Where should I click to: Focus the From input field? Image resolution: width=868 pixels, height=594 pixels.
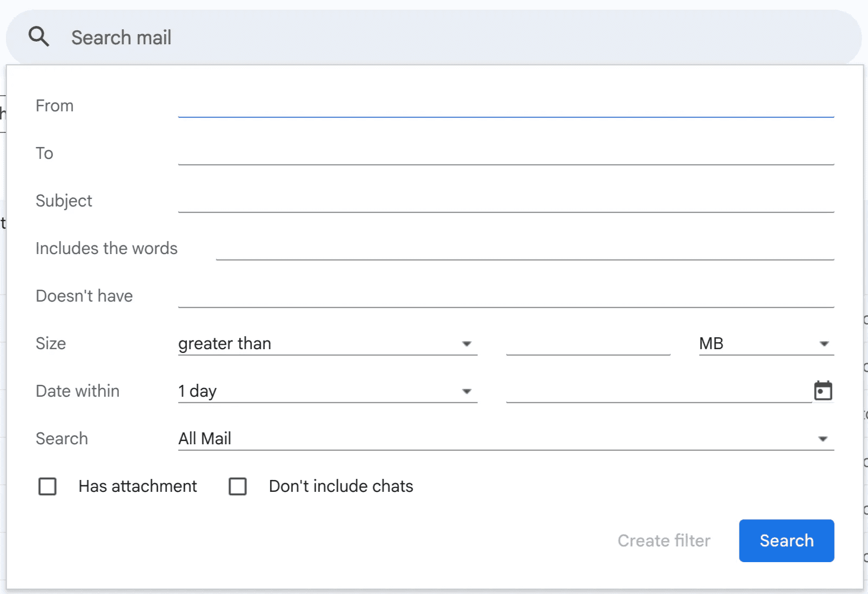point(505,106)
